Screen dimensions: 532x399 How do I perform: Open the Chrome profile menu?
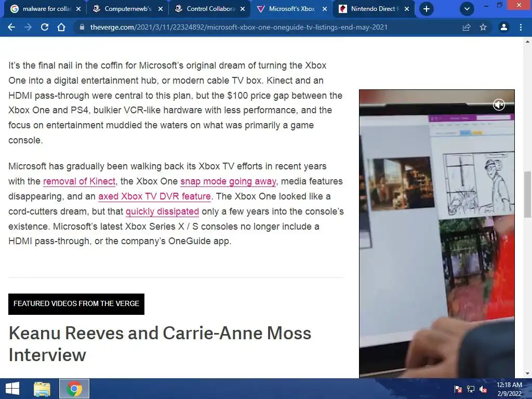click(x=504, y=27)
